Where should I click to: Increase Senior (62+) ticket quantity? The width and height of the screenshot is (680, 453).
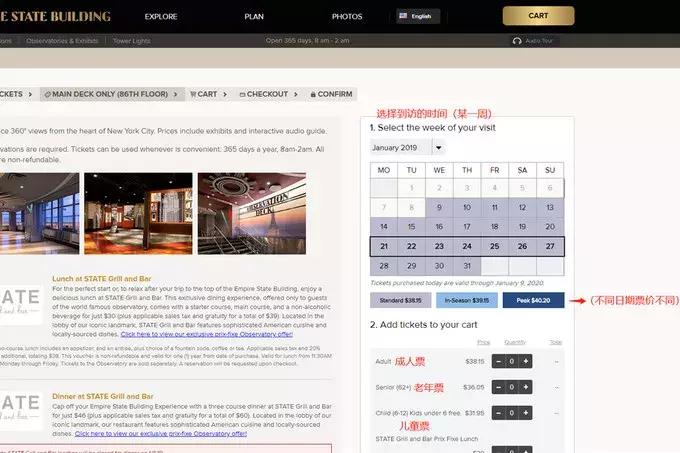[x=526, y=387]
